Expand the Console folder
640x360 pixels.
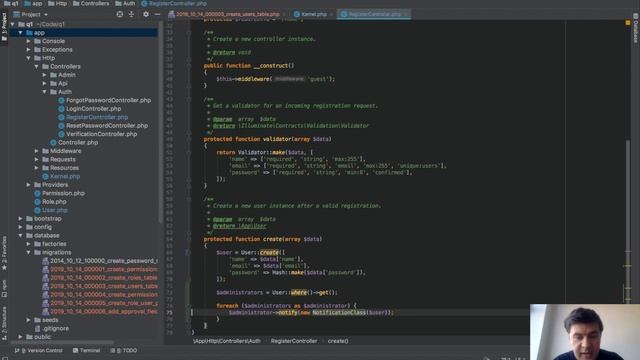pos(29,41)
